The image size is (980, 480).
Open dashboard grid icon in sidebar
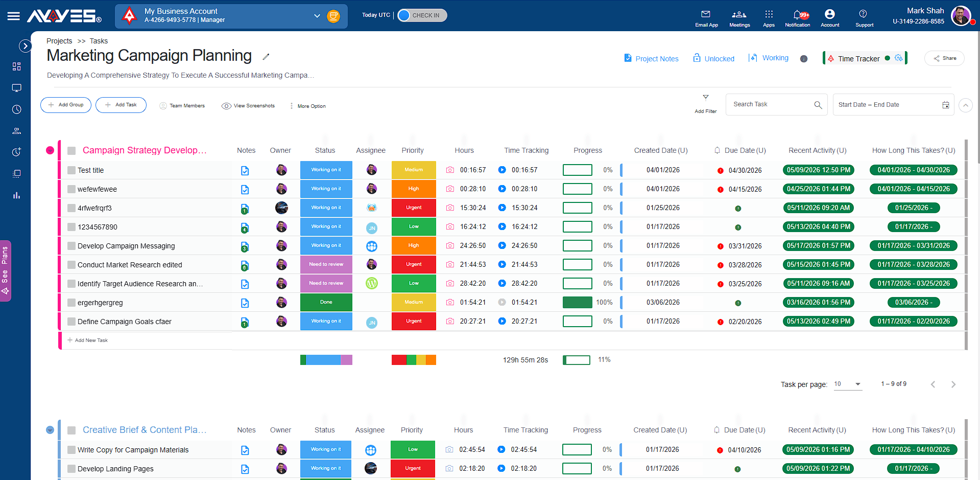pyautogui.click(x=17, y=66)
